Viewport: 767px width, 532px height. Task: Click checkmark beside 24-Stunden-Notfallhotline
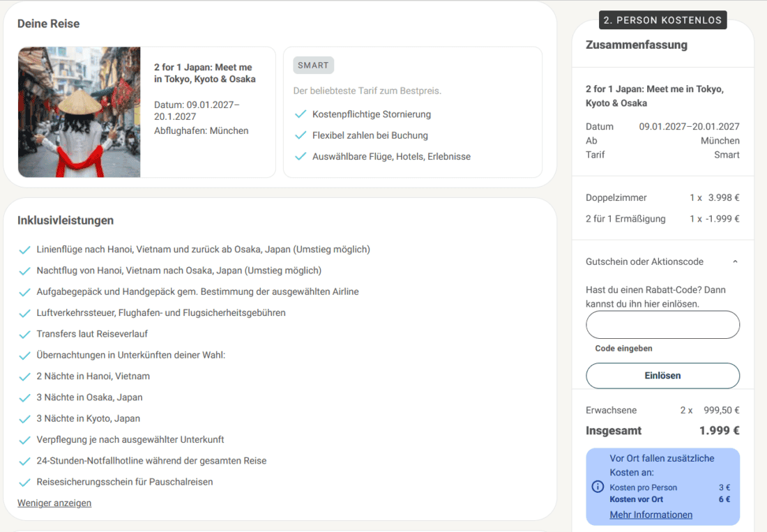click(24, 461)
